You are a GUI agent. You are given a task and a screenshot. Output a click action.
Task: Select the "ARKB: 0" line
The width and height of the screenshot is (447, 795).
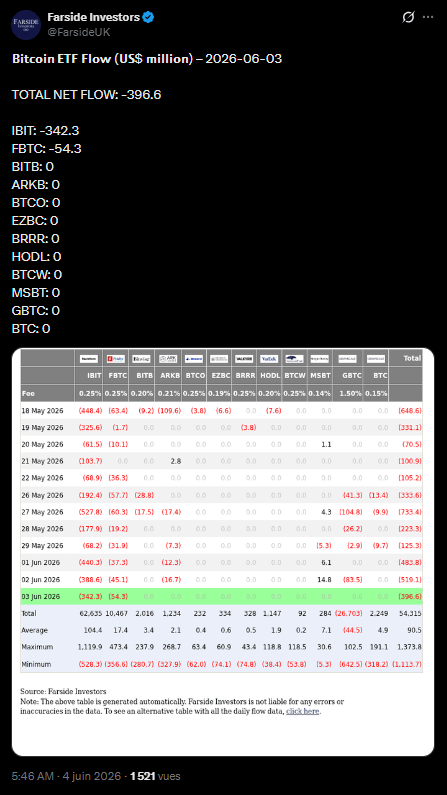(35, 185)
